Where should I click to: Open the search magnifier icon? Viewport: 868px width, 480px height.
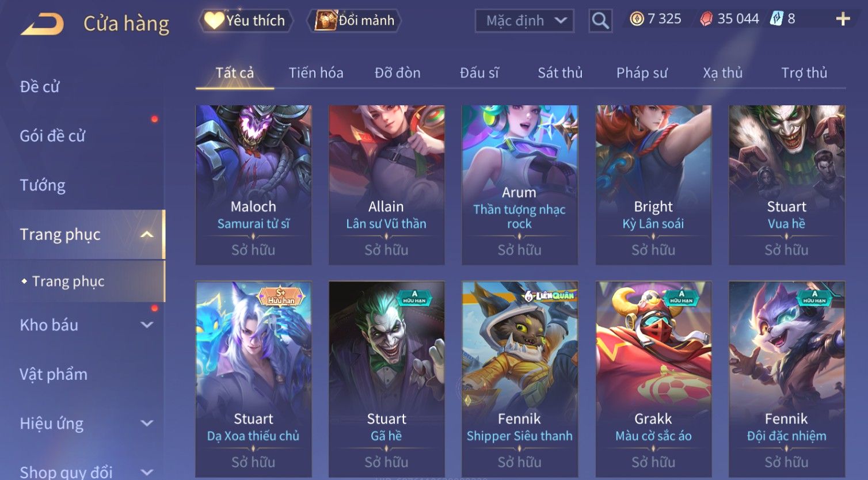[x=600, y=21]
